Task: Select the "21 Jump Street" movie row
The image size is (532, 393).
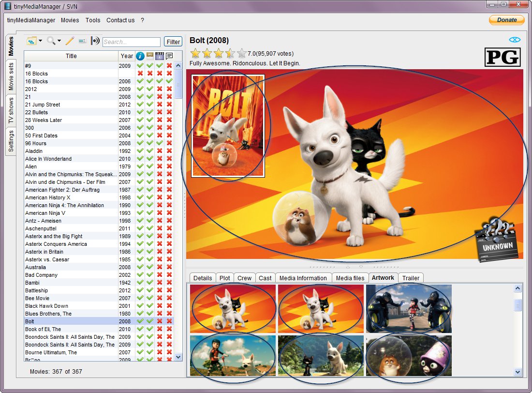Action: 99,104
